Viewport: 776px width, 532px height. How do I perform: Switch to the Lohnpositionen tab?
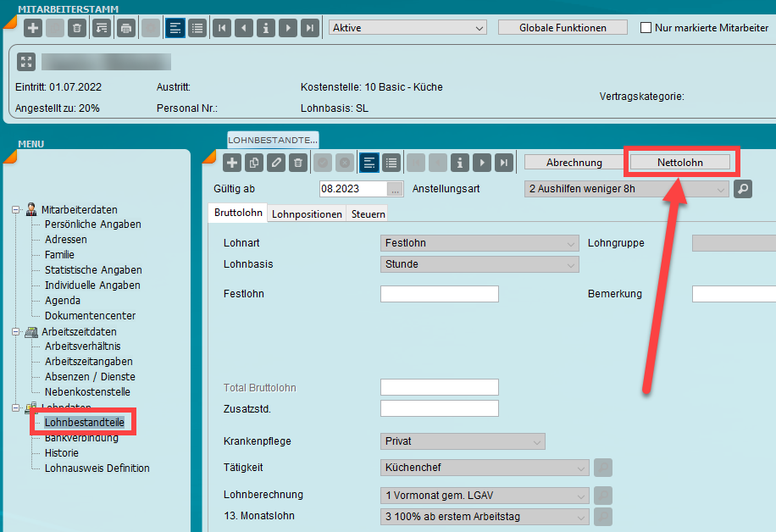coord(307,214)
